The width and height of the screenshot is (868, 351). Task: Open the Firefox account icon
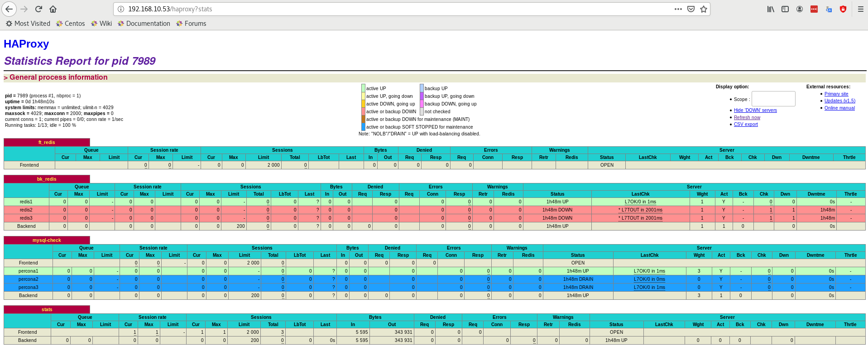click(x=800, y=9)
